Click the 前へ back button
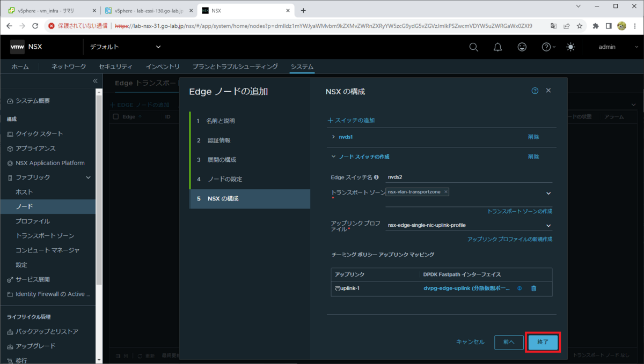 coord(509,342)
